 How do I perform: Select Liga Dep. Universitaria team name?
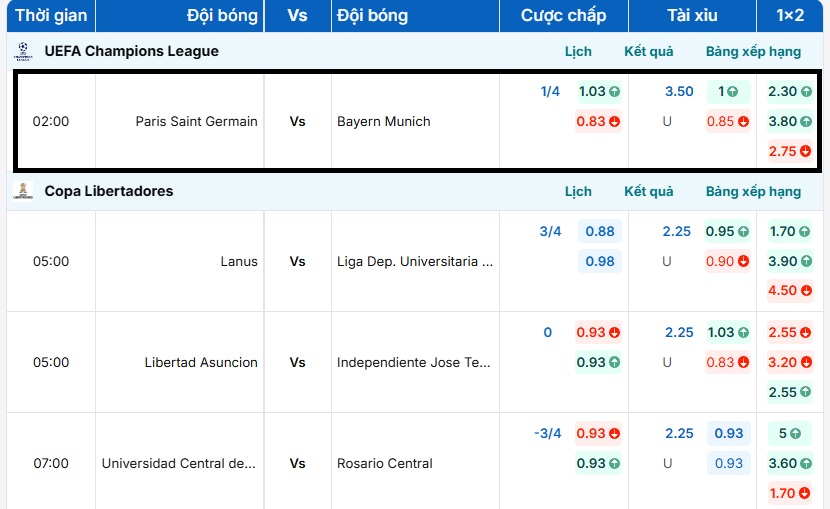click(414, 261)
